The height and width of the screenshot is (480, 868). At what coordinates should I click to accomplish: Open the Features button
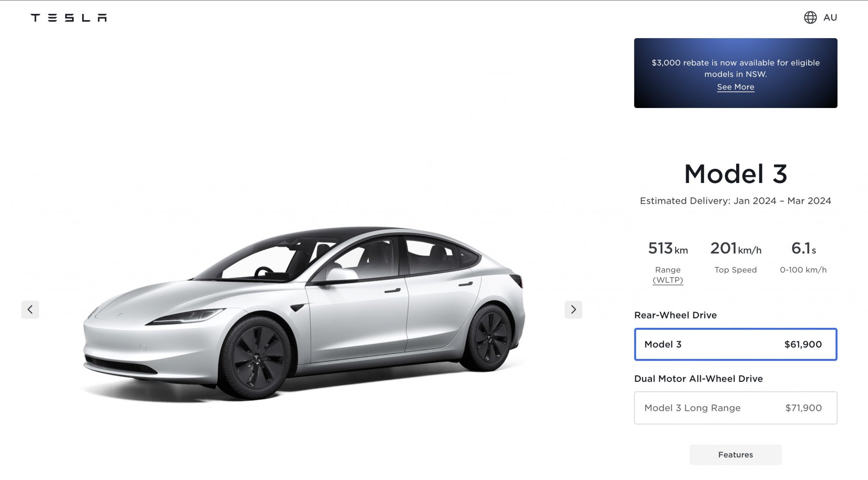tap(735, 455)
